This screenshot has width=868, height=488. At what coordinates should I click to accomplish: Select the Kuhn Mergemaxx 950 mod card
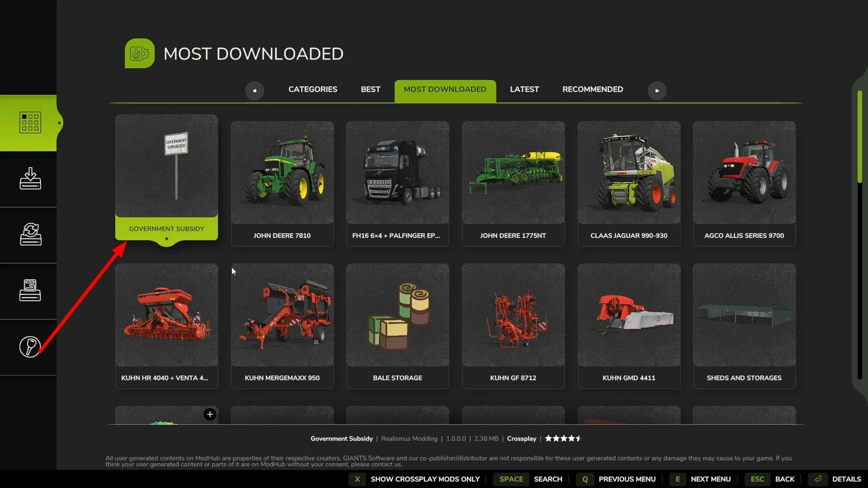pyautogui.click(x=282, y=326)
